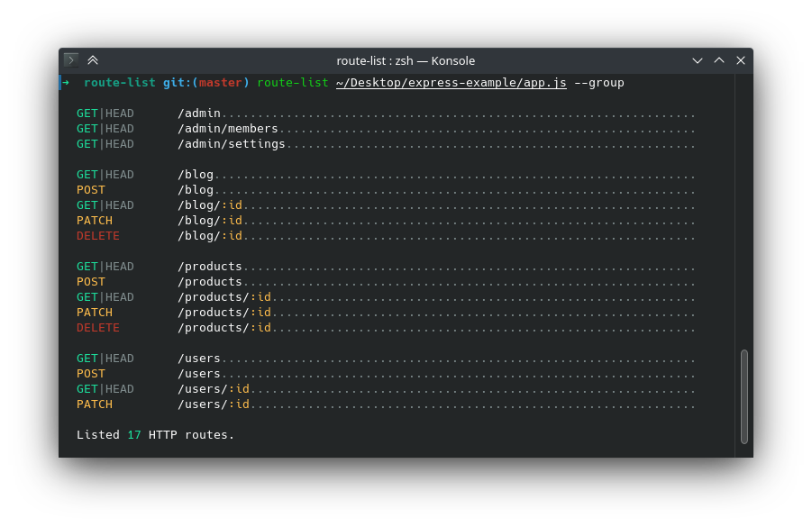
Task: Click the window title 'route-list : zsh — Konsole'
Action: coord(406,60)
